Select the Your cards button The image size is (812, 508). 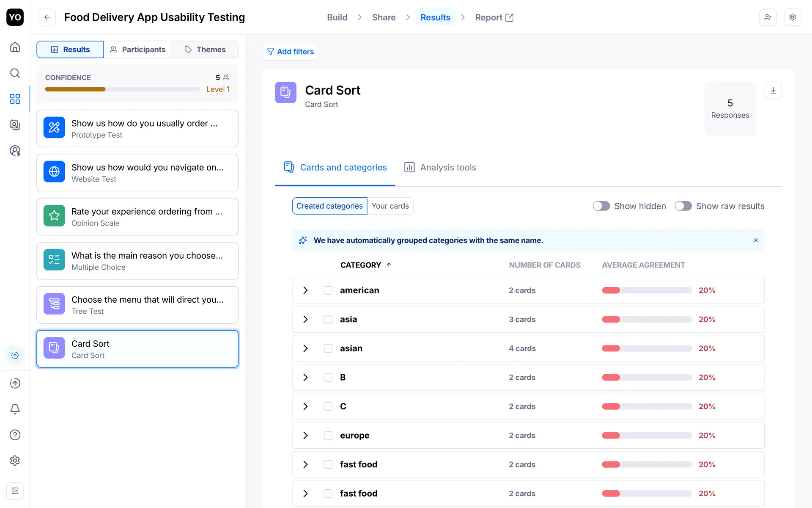[390, 206]
